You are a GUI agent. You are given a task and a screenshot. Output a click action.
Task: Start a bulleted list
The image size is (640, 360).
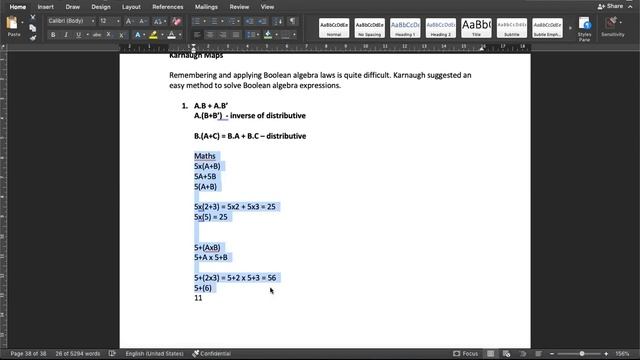[x=196, y=21]
